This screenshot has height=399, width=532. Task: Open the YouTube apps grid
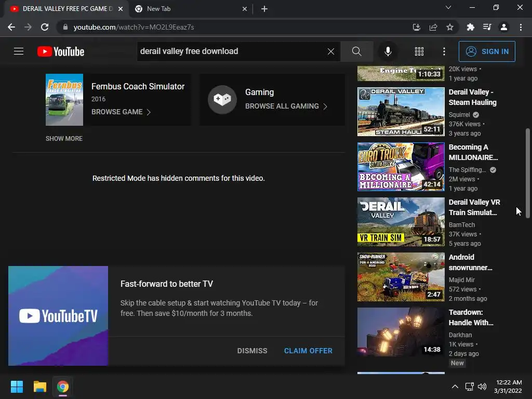(419, 51)
